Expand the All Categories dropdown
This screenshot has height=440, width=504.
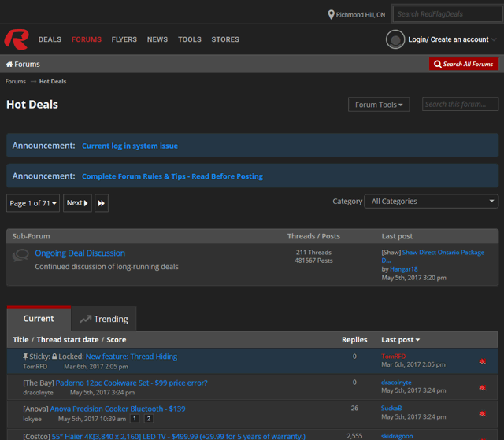[432, 202]
